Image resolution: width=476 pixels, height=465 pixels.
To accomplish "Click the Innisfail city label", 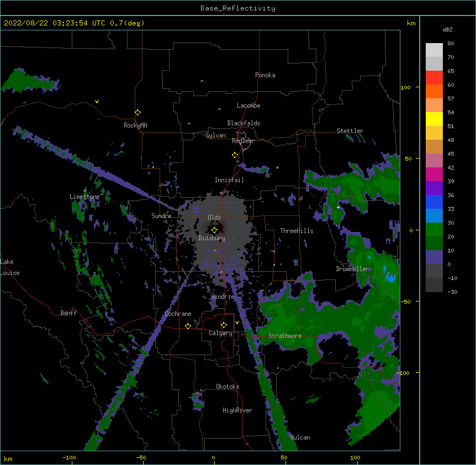I will pos(229,180).
